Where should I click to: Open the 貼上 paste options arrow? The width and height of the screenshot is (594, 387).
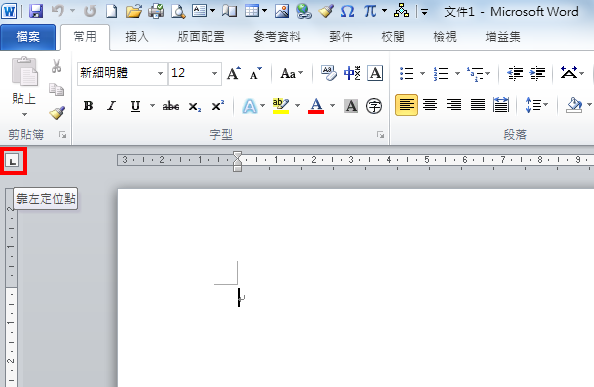(x=24, y=114)
